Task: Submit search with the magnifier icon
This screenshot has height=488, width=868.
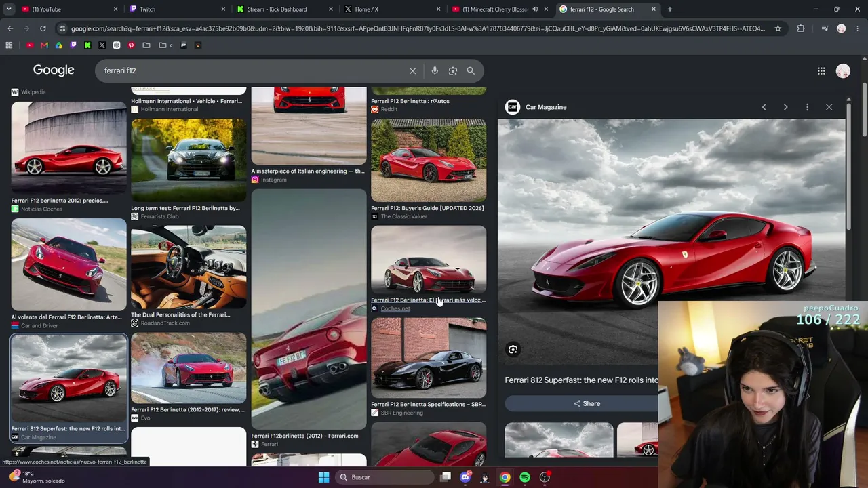Action: tap(471, 70)
